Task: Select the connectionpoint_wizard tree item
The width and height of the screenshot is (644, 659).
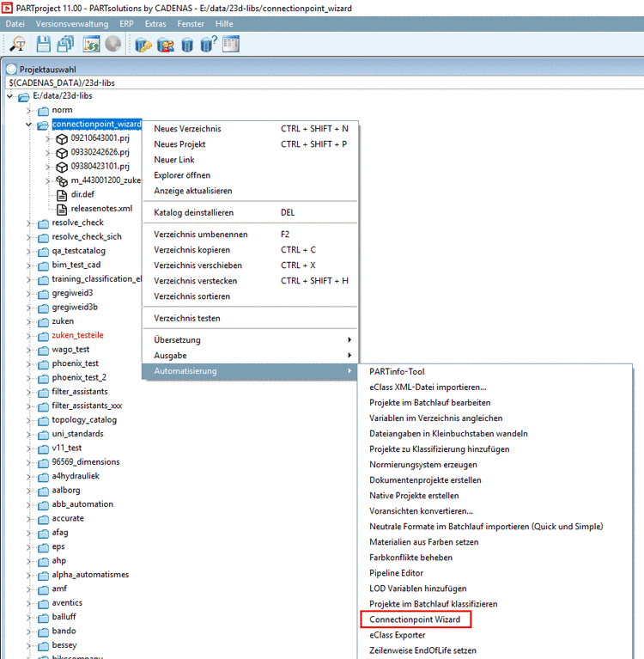Action: [x=97, y=124]
